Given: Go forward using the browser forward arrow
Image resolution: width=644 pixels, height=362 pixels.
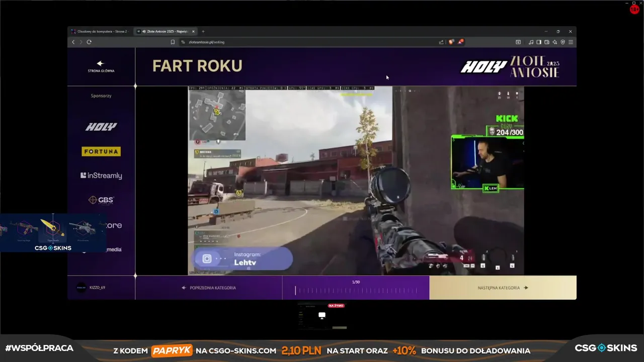Looking at the screenshot, I should pos(80,42).
